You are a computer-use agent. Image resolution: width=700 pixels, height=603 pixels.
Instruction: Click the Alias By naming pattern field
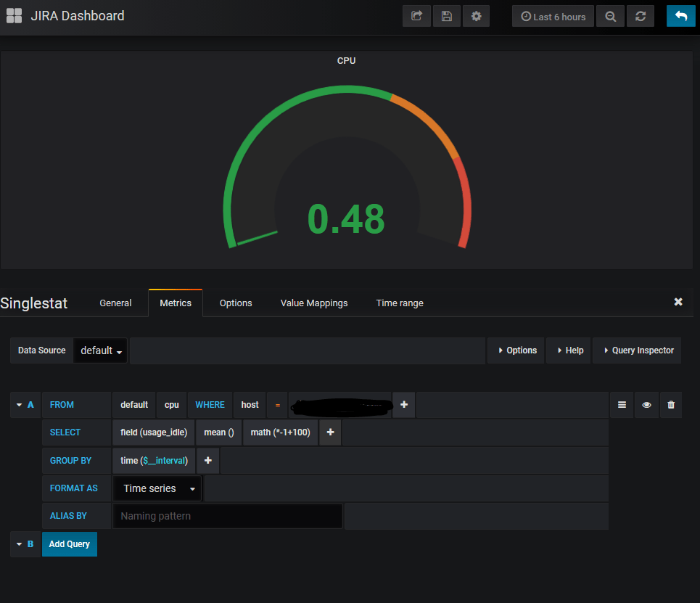227,516
